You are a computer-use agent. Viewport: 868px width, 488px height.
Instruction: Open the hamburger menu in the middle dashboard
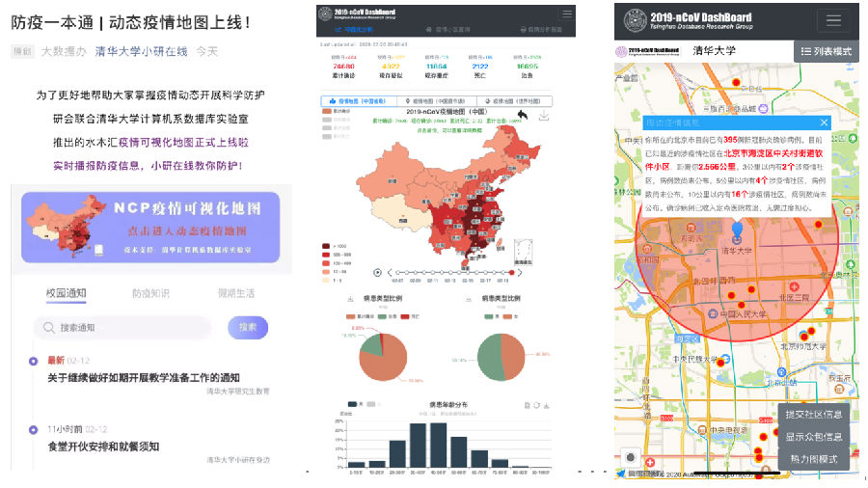coord(567,14)
